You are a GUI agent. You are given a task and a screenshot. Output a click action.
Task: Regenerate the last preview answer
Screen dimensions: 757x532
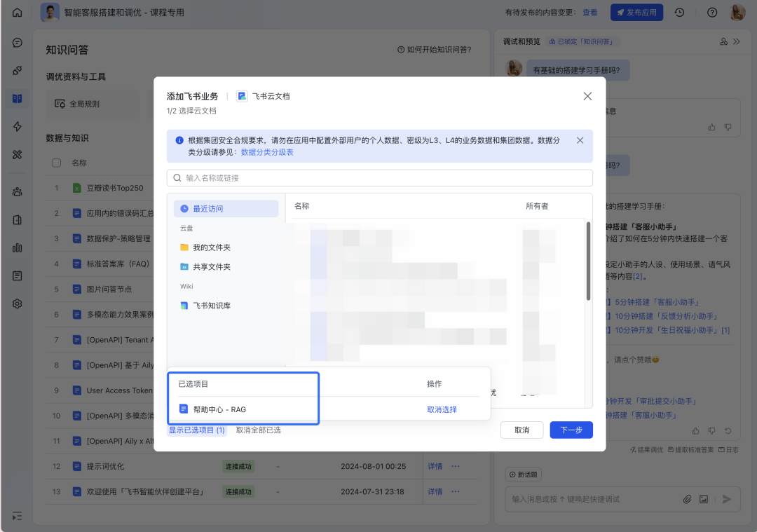pyautogui.click(x=728, y=430)
